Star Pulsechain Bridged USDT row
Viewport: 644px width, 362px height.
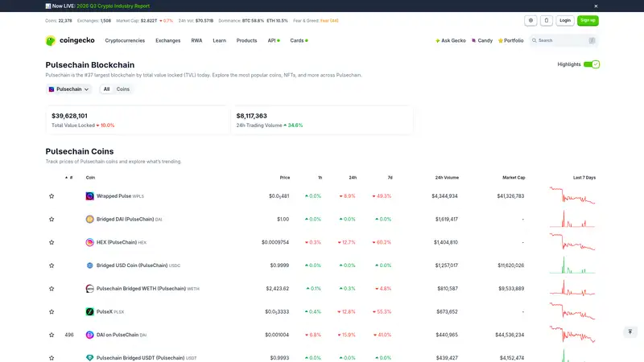click(x=52, y=358)
